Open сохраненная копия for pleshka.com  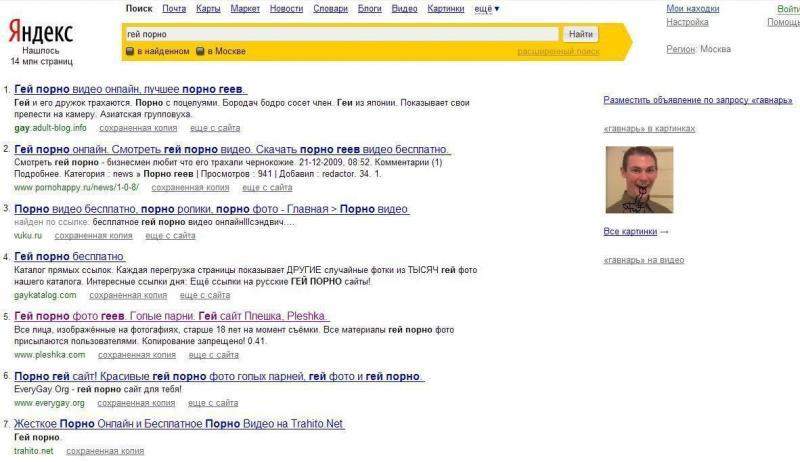[137, 355]
